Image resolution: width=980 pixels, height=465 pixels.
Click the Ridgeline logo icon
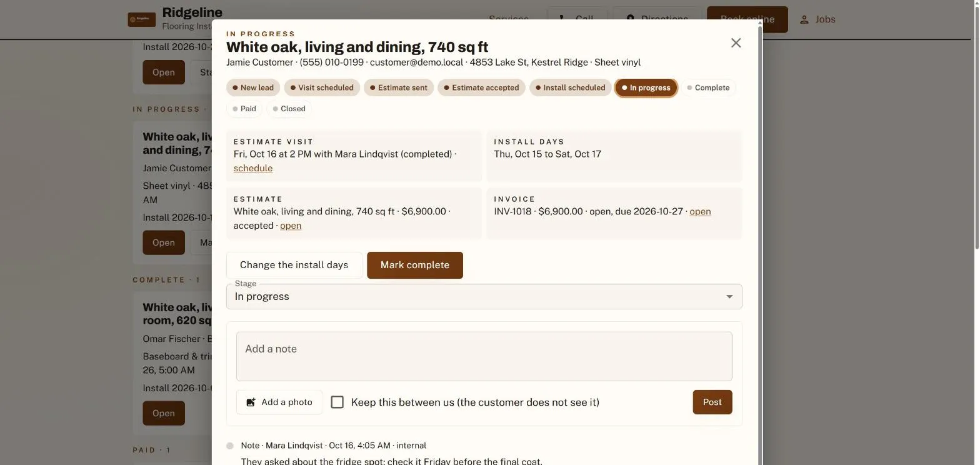point(142,19)
